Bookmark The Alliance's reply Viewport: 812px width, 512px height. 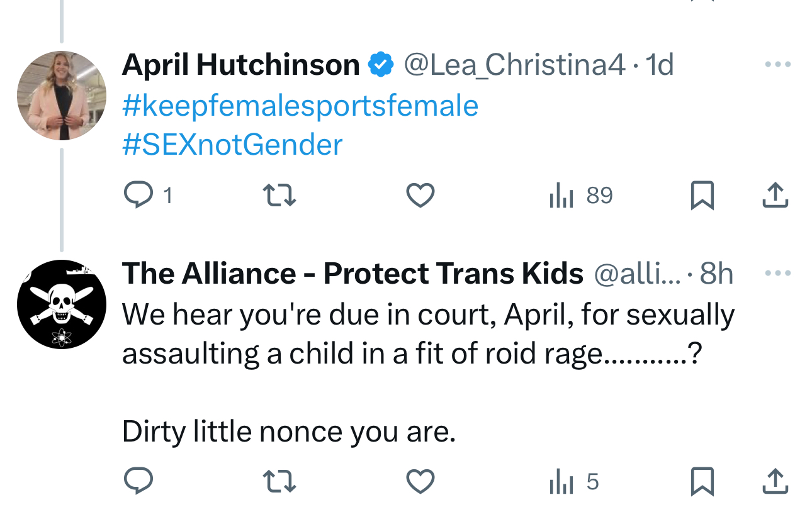tap(702, 482)
